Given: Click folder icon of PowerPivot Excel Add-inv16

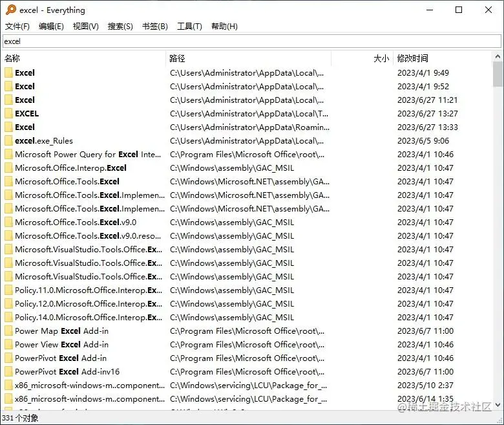Looking at the screenshot, I should 8,371.
